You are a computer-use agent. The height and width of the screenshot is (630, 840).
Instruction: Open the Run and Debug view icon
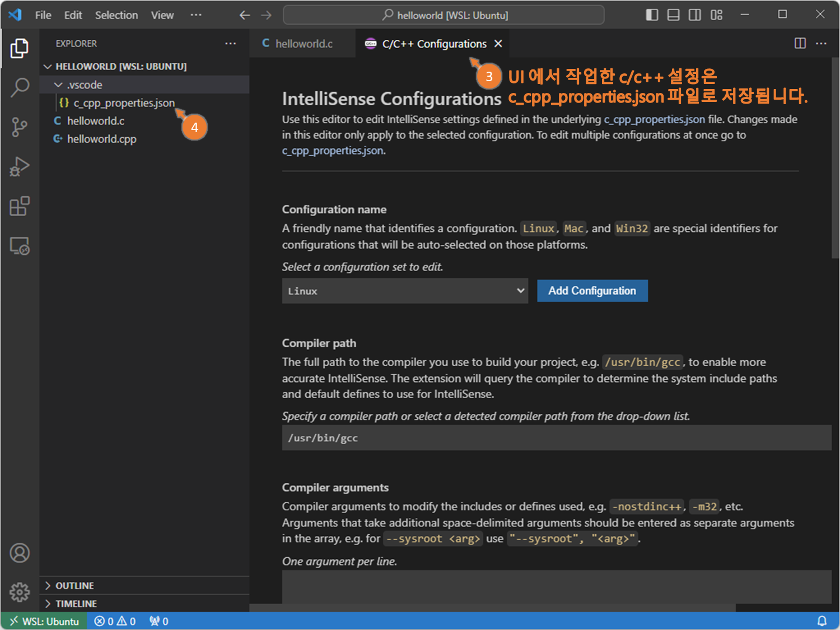point(20,166)
